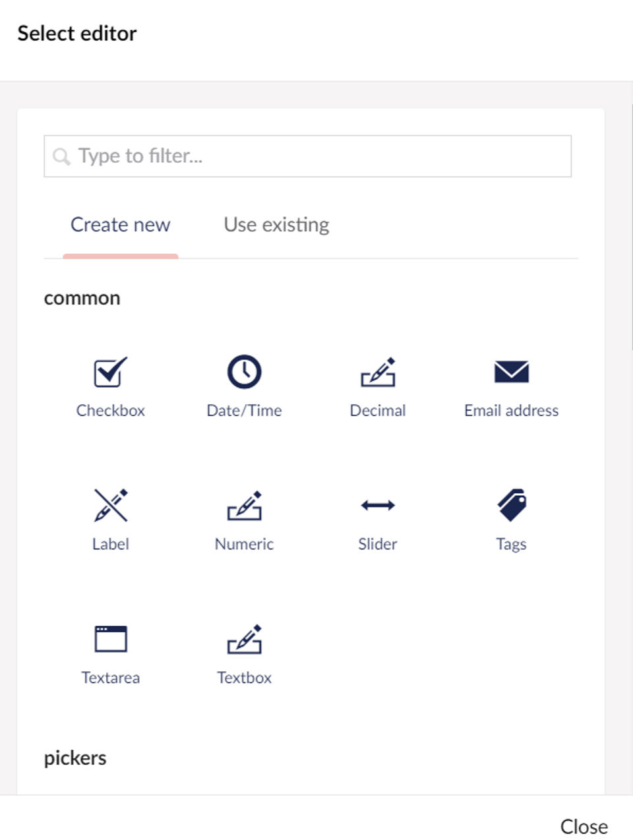Click the Email address envelope icon

pyautogui.click(x=511, y=372)
